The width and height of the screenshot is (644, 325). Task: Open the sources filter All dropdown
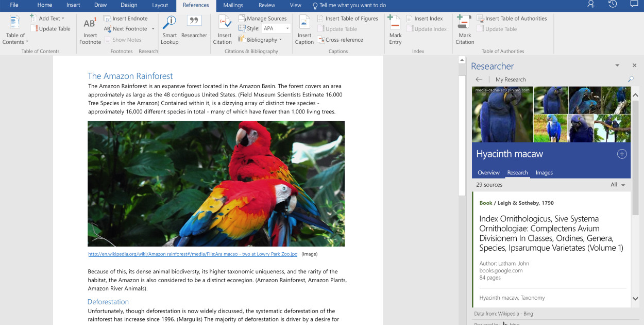618,185
